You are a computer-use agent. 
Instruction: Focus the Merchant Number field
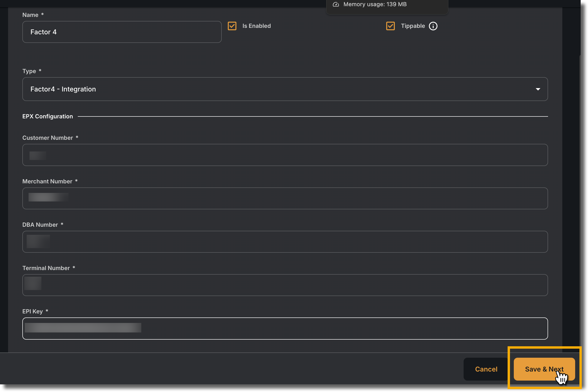pos(285,198)
